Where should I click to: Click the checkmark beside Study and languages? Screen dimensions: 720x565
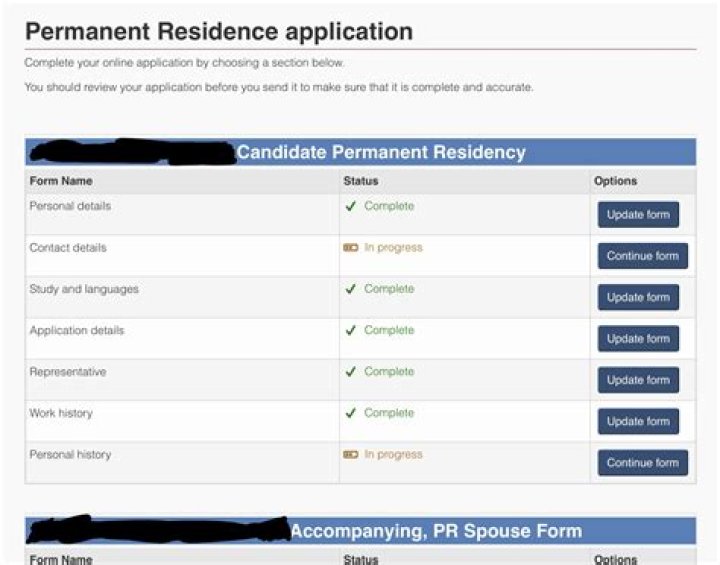[x=351, y=290]
